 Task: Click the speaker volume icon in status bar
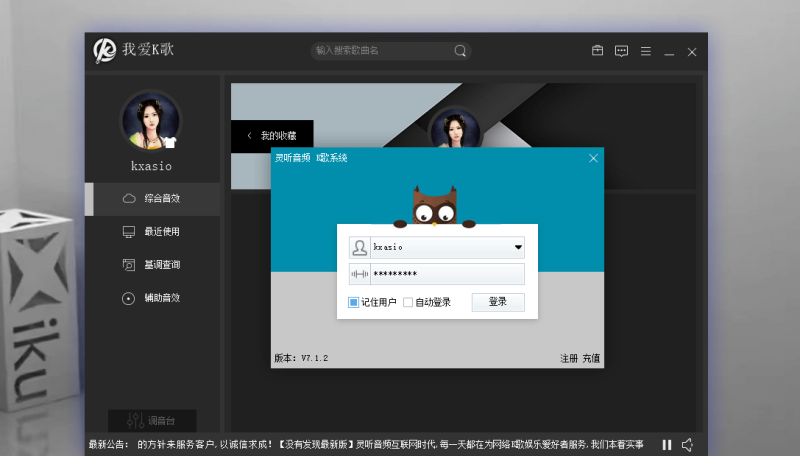[687, 445]
